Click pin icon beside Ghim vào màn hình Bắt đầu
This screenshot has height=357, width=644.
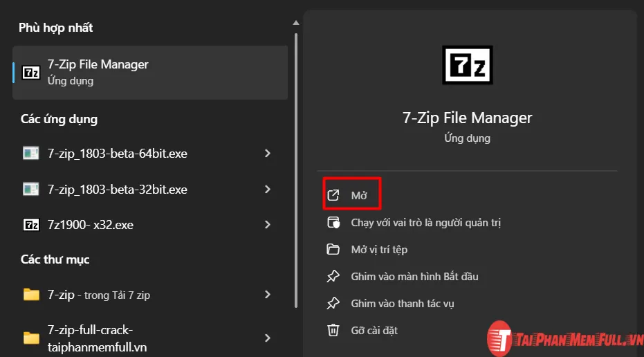333,277
